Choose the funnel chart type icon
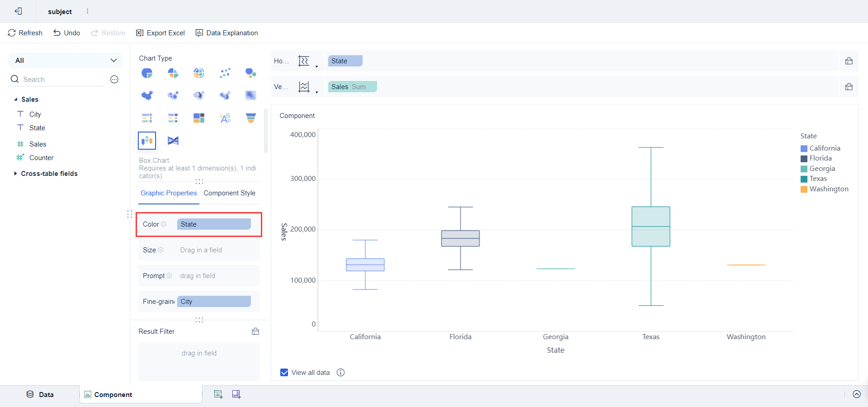868x407 pixels. pos(250,118)
